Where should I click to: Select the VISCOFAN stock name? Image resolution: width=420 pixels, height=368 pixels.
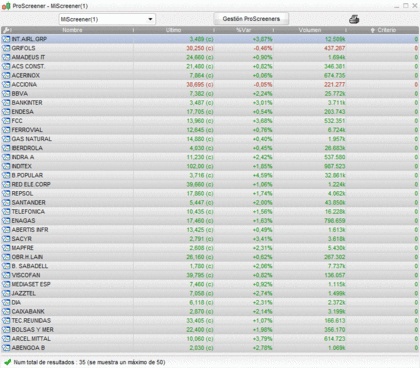pos(26,275)
